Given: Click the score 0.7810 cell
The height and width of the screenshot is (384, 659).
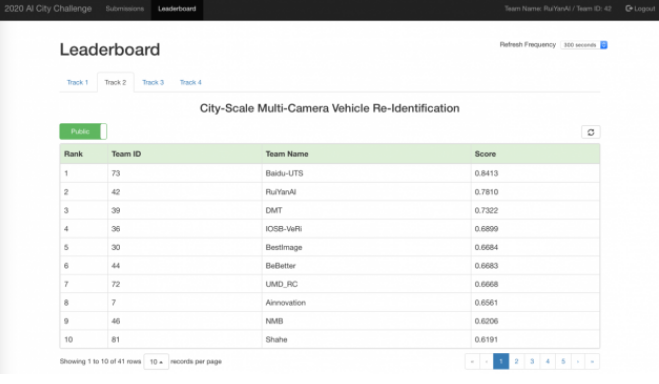Looking at the screenshot, I should coord(535,192).
